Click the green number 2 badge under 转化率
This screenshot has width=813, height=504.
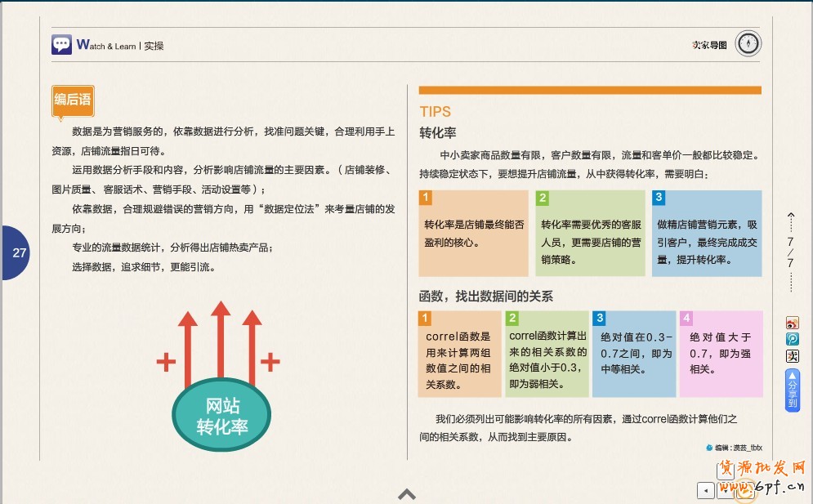coord(543,198)
